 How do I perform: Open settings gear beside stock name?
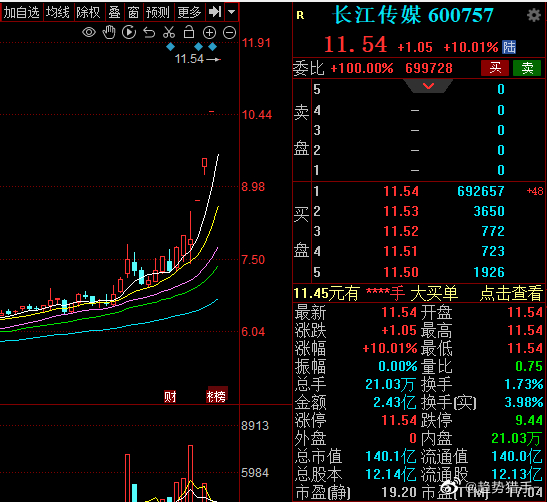click(534, 15)
